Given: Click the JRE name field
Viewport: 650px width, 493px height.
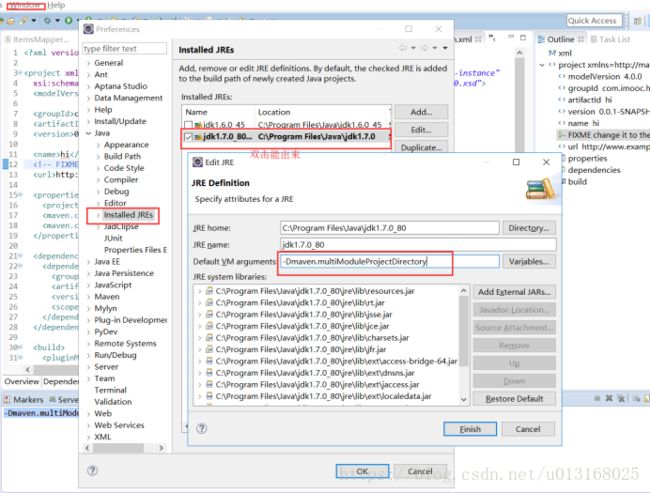Looking at the screenshot, I should (x=418, y=245).
